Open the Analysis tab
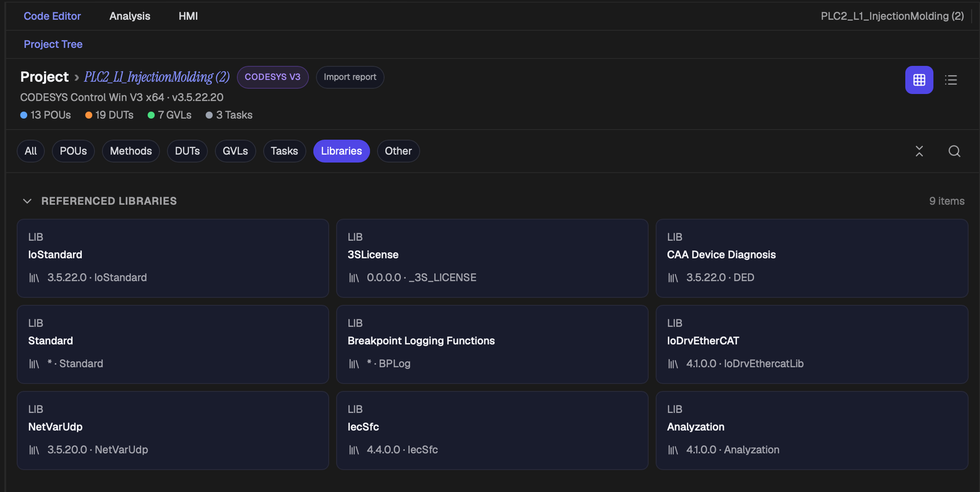This screenshot has width=980, height=492. (130, 16)
